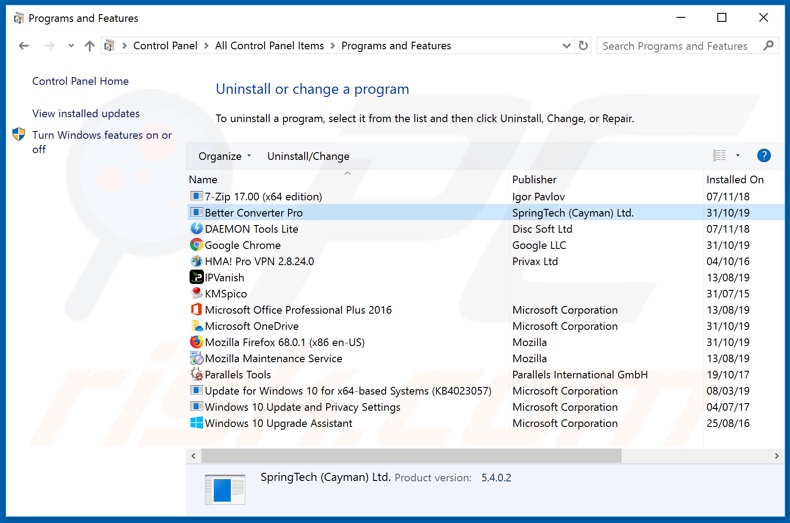Click the Microsoft Office icon

(196, 309)
